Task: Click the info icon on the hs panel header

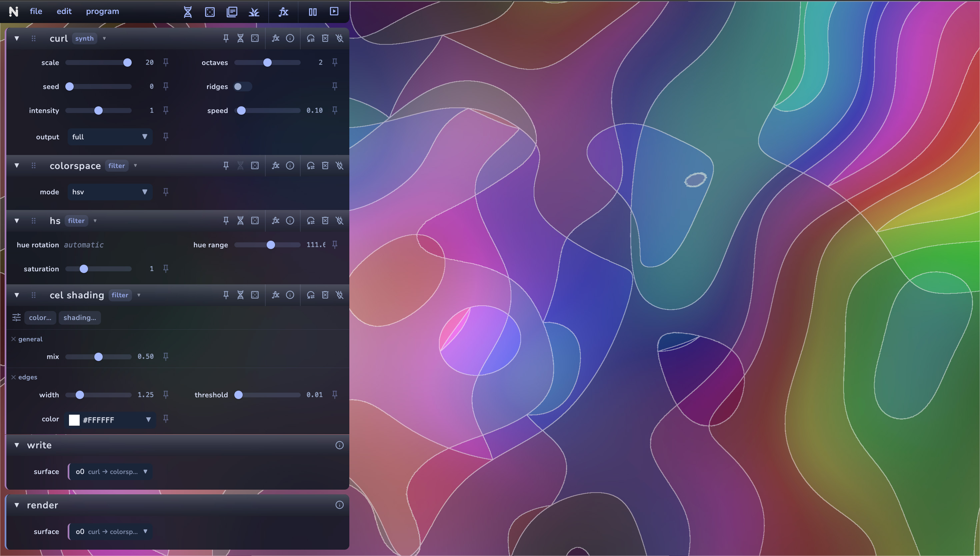Action: click(290, 221)
